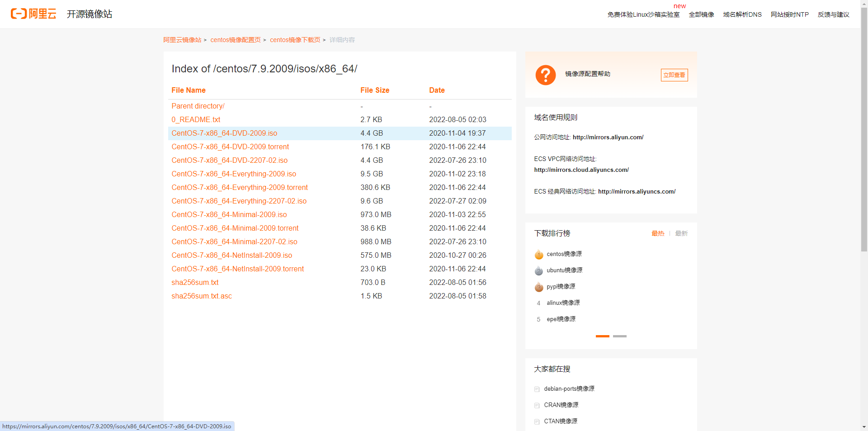Viewport: 868px width, 431px height.
Task: Open 反馈与建议 in top navigation
Action: tap(833, 14)
